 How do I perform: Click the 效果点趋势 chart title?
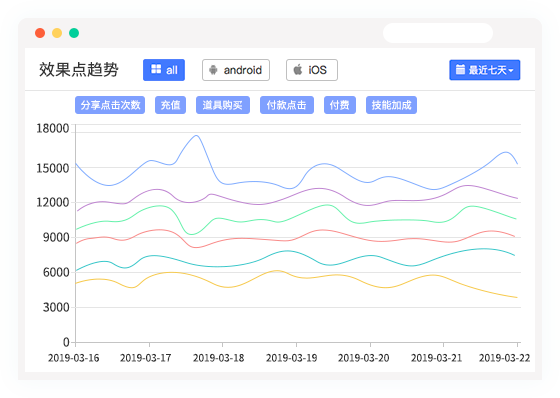[79, 70]
